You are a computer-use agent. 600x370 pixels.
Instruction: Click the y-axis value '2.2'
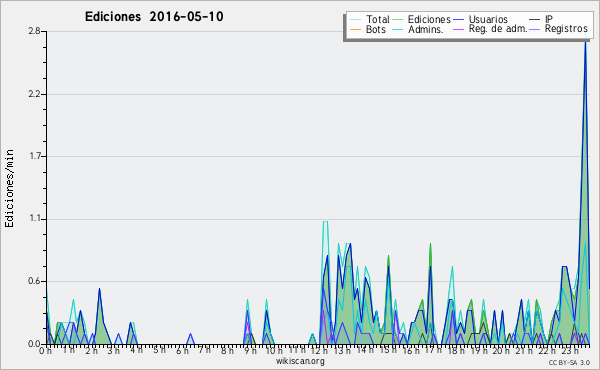tap(34, 94)
